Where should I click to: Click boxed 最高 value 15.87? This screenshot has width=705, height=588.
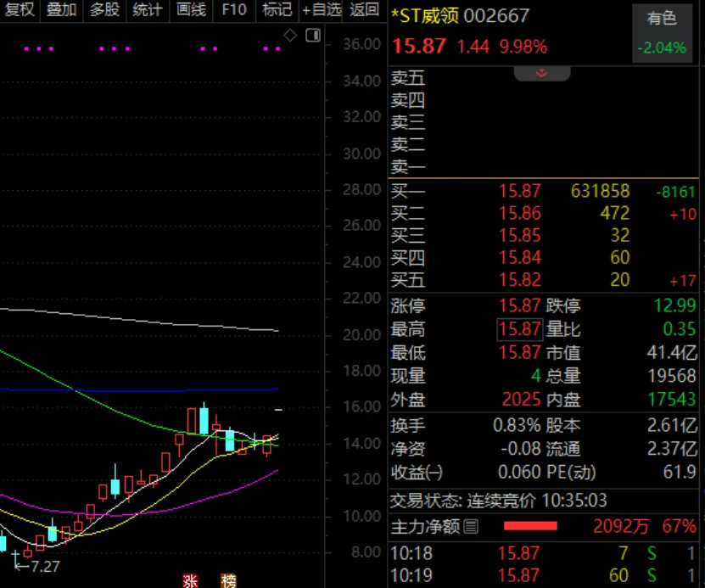pos(520,329)
